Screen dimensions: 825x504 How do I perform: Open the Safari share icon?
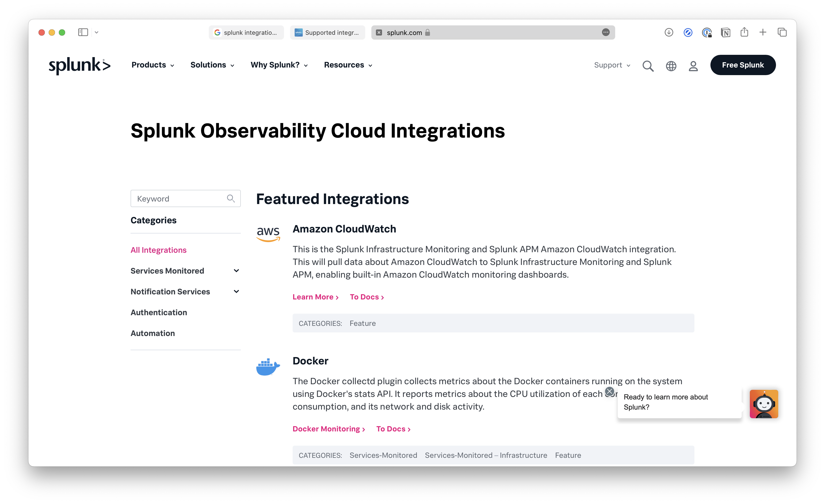(x=744, y=32)
